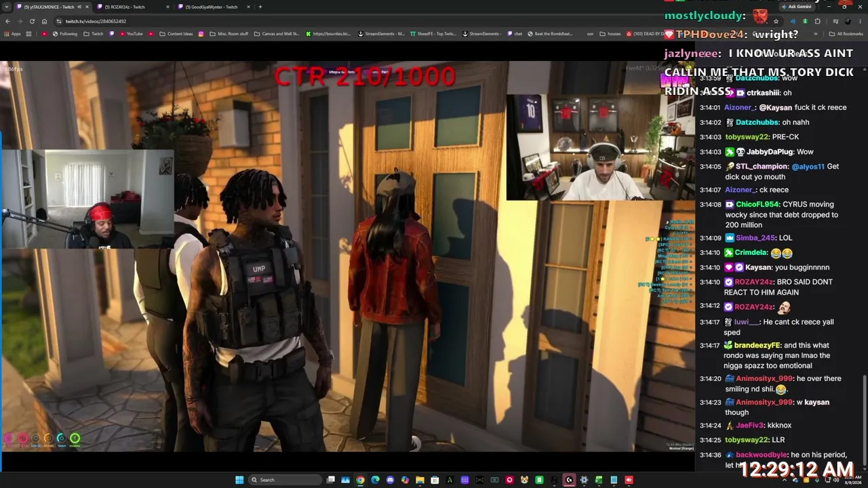Open the SheedFE Top Twitch bookmark
Image resolution: width=868 pixels, height=488 pixels.
(433, 34)
